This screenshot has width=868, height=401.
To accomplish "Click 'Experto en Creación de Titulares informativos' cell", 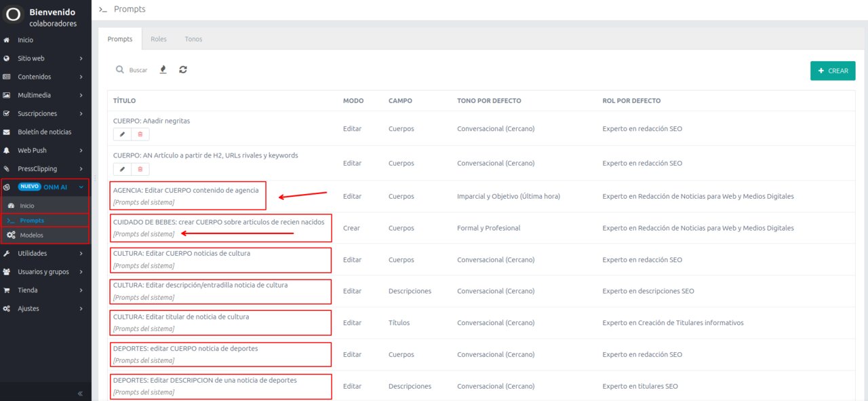I will pyautogui.click(x=673, y=323).
